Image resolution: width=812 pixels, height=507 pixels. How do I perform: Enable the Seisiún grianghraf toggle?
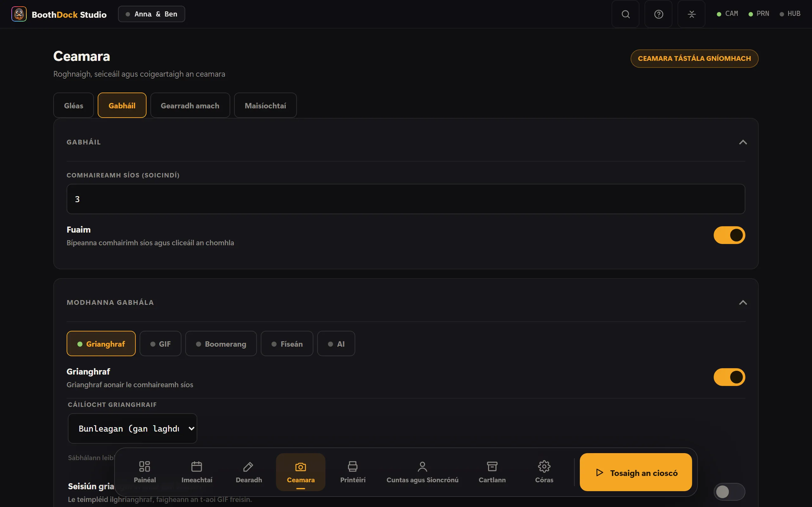(729, 491)
